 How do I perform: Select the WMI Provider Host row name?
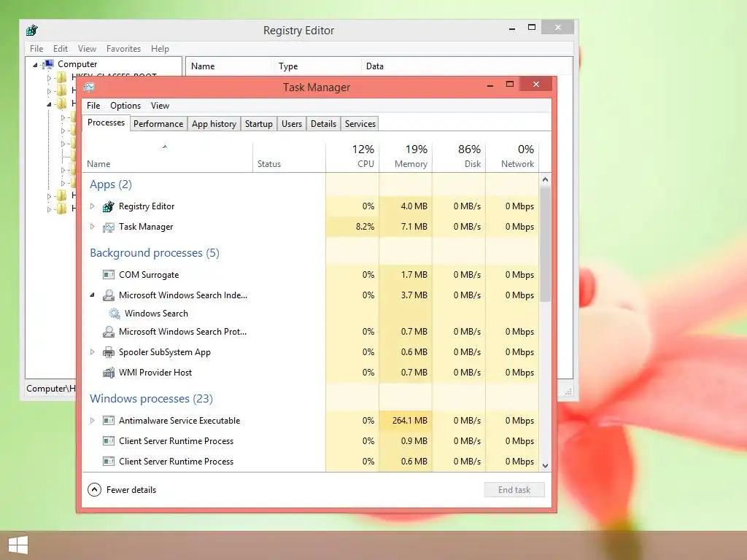155,373
